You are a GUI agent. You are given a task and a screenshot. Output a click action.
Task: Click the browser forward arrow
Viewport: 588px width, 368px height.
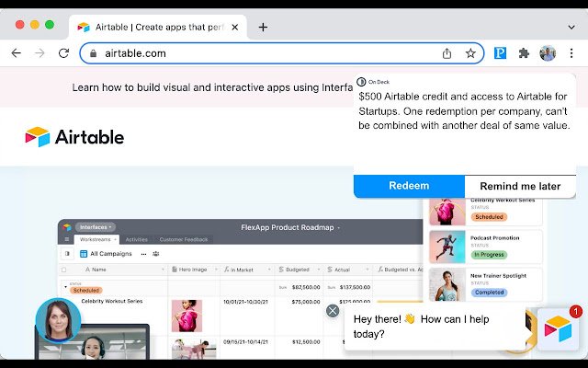coord(40,53)
